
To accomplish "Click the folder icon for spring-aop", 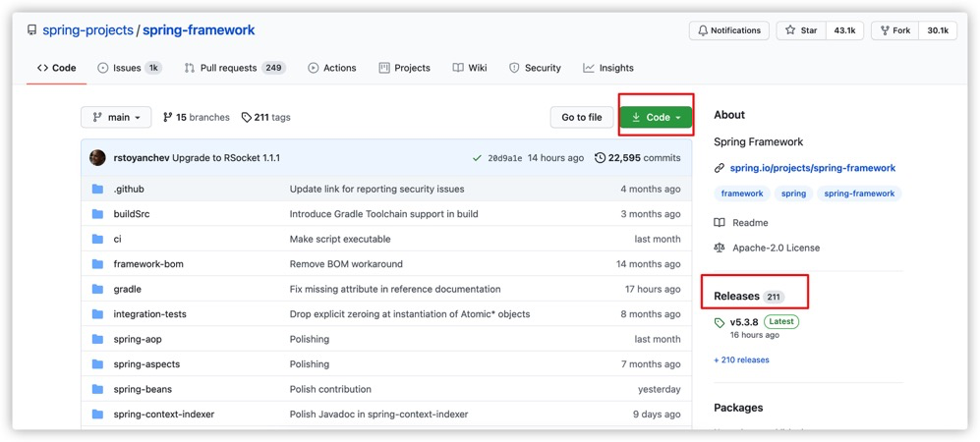I will pyautogui.click(x=97, y=339).
